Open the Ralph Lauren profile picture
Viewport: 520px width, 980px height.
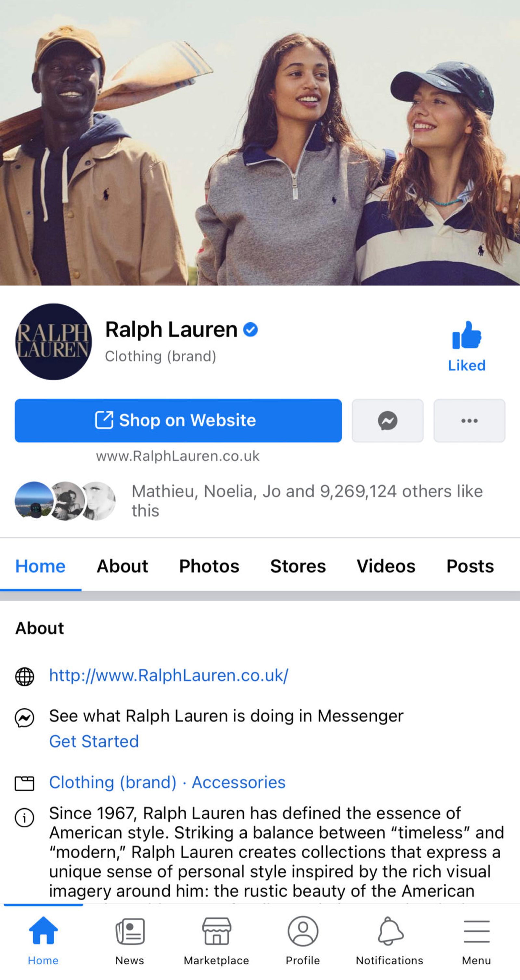[53, 341]
